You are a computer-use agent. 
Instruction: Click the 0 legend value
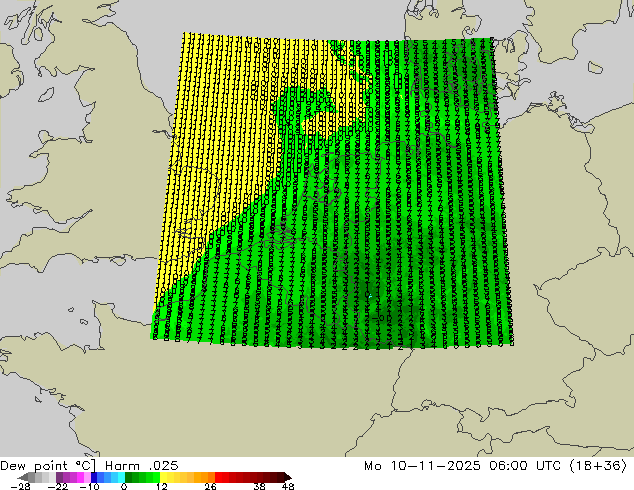tap(124, 486)
